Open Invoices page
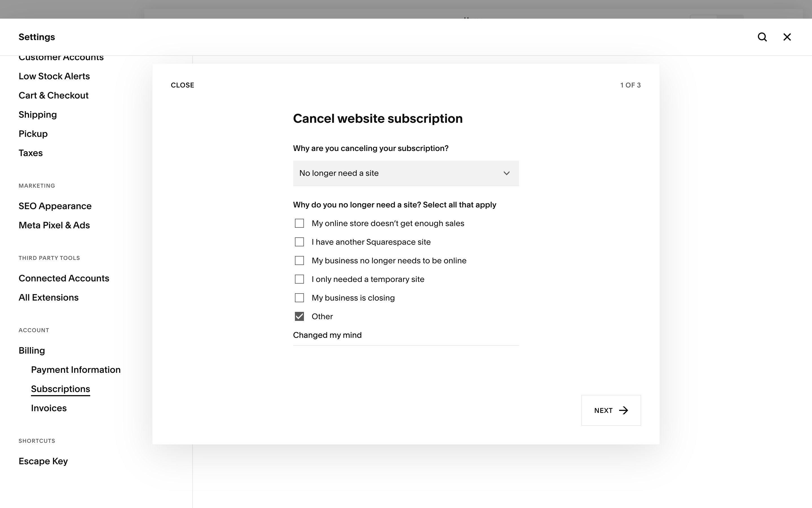 tap(49, 408)
